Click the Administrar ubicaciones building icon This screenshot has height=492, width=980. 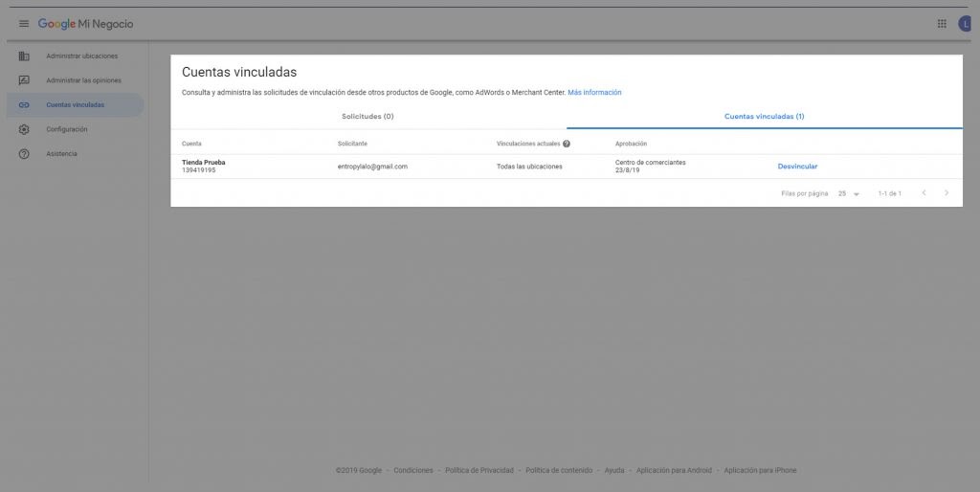(x=24, y=56)
